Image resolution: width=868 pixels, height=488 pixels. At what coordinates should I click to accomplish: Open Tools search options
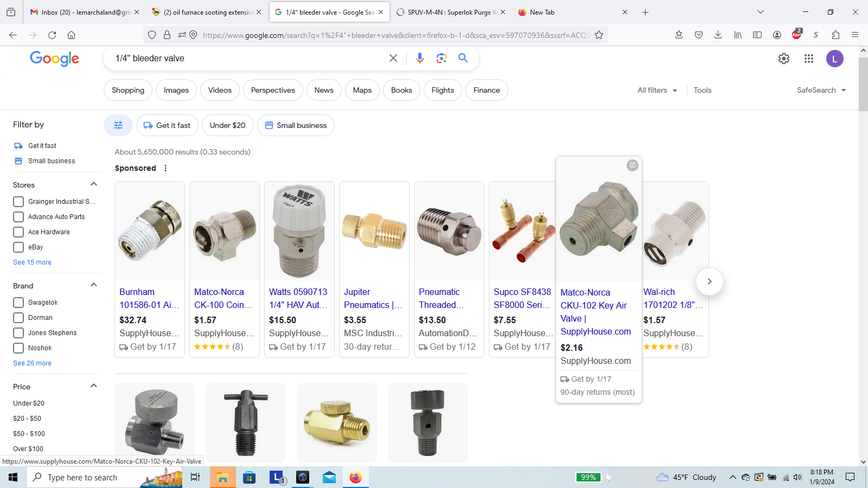point(703,90)
